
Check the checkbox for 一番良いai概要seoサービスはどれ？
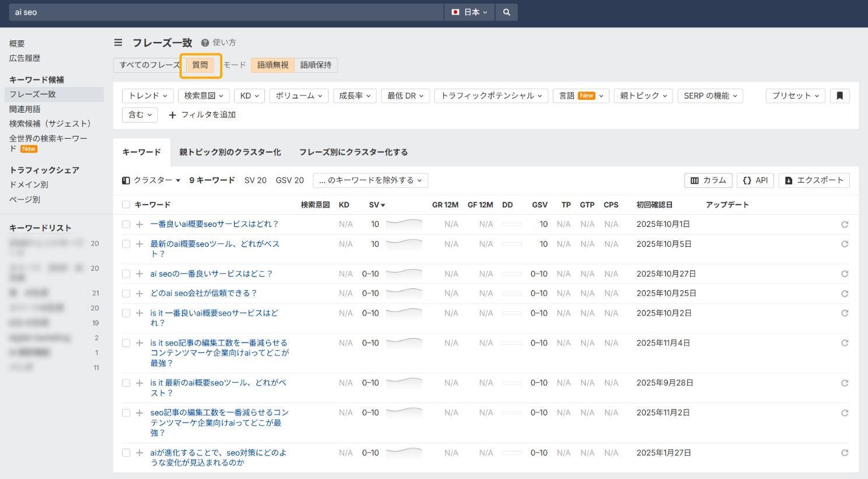tap(126, 224)
